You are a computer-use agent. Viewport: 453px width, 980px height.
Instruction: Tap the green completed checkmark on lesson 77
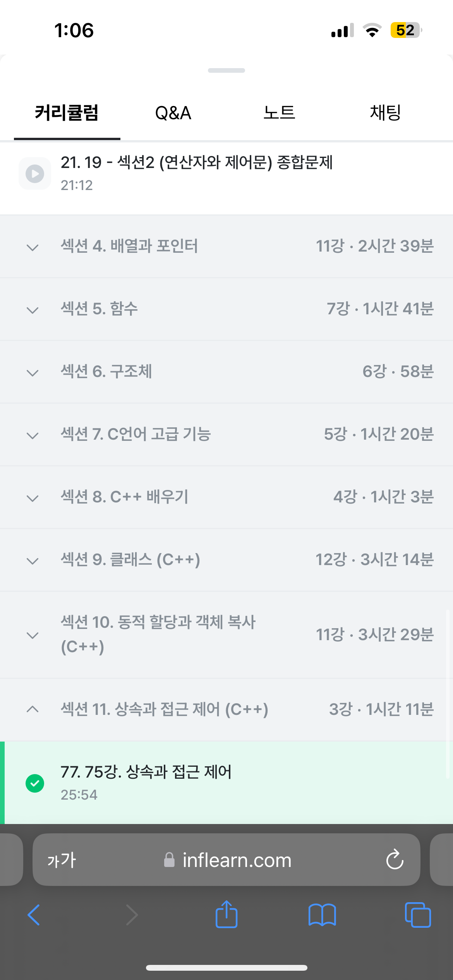point(35,783)
